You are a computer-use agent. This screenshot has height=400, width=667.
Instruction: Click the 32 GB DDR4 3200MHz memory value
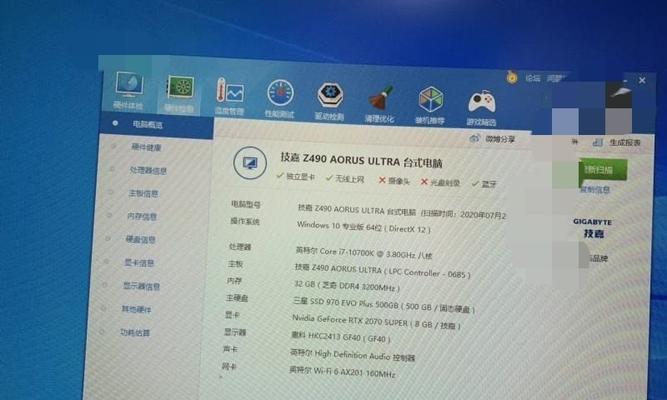[x=347, y=286]
